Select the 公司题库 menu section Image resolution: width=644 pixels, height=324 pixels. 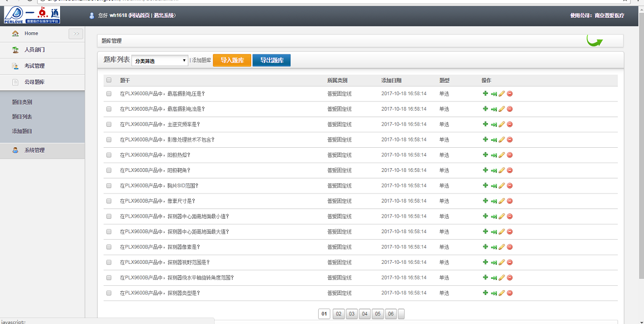click(x=34, y=82)
